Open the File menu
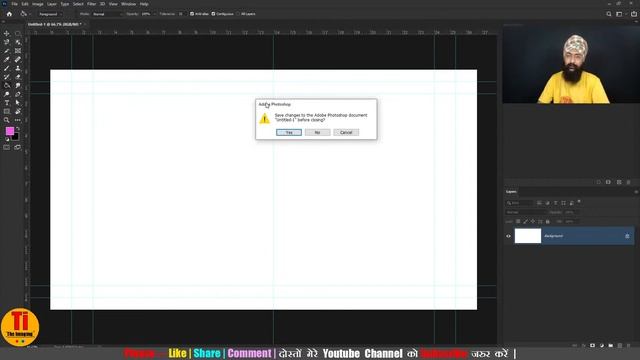 (14, 4)
